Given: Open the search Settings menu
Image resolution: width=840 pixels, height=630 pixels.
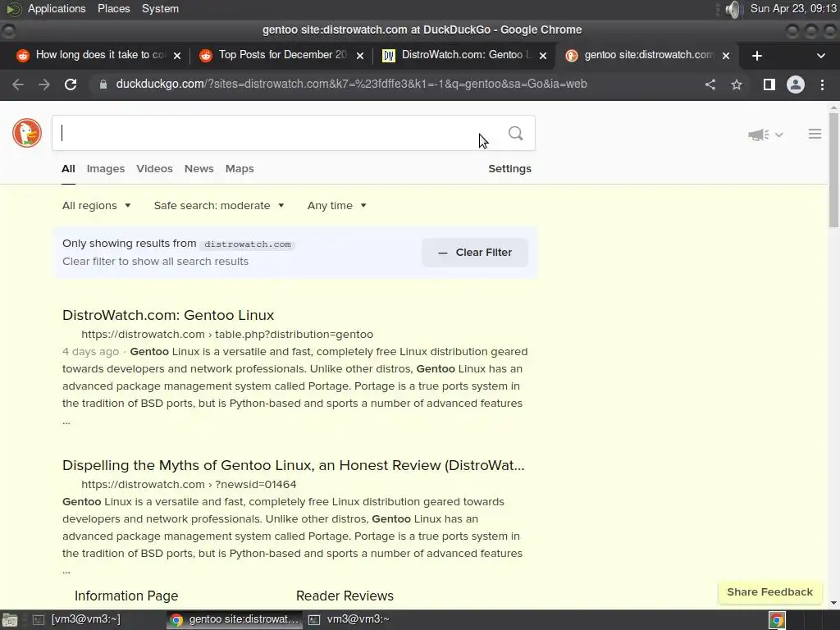Looking at the screenshot, I should pos(509,169).
